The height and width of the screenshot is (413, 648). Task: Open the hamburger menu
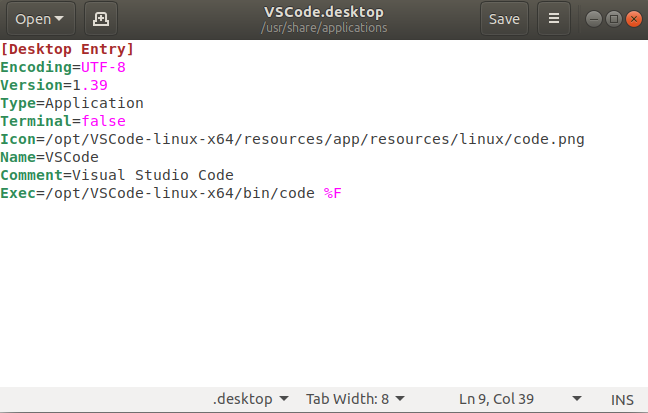point(554,19)
